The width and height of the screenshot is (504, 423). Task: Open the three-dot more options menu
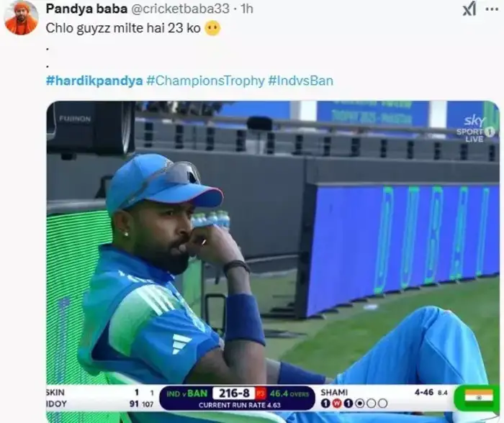492,9
